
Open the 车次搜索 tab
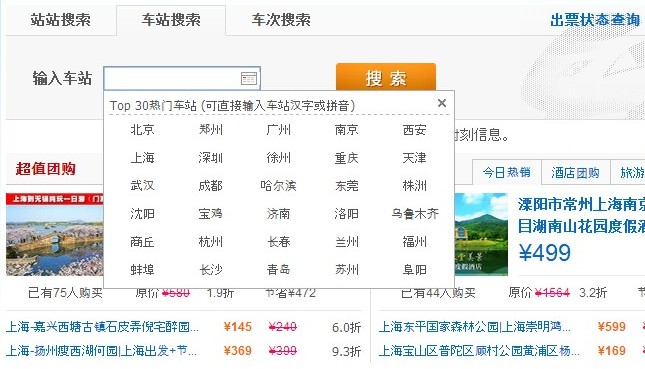tap(281, 20)
